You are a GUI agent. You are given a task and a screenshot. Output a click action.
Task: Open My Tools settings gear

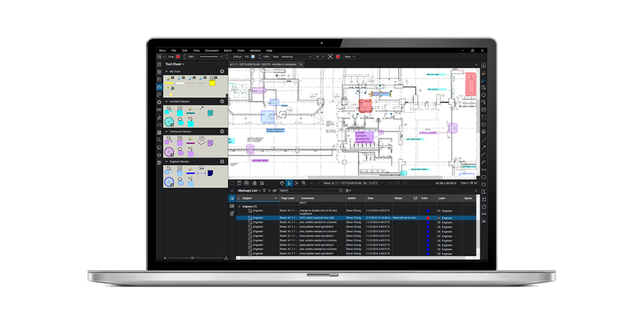click(222, 71)
